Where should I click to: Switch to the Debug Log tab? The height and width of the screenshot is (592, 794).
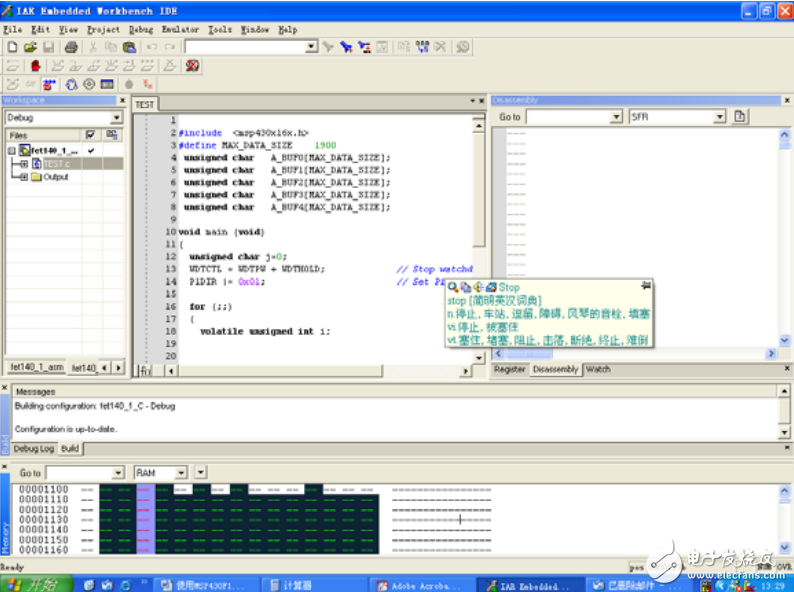pyautogui.click(x=33, y=449)
